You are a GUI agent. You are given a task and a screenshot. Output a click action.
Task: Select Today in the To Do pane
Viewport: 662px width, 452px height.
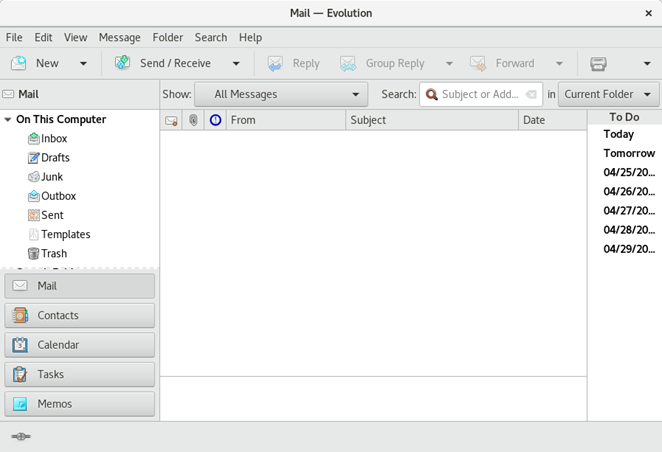click(x=619, y=134)
